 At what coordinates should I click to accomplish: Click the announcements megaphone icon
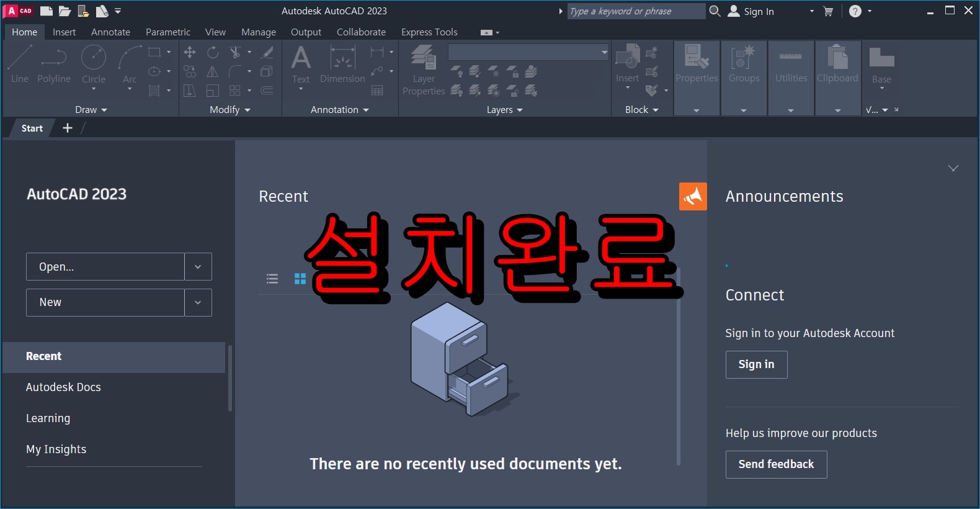(x=693, y=197)
